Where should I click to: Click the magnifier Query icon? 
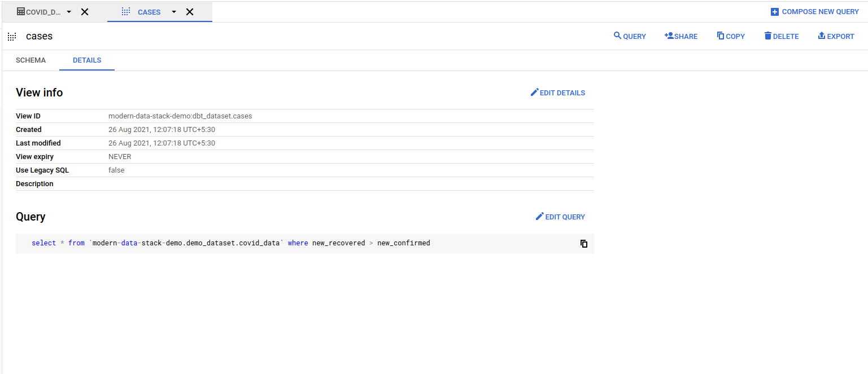point(617,36)
